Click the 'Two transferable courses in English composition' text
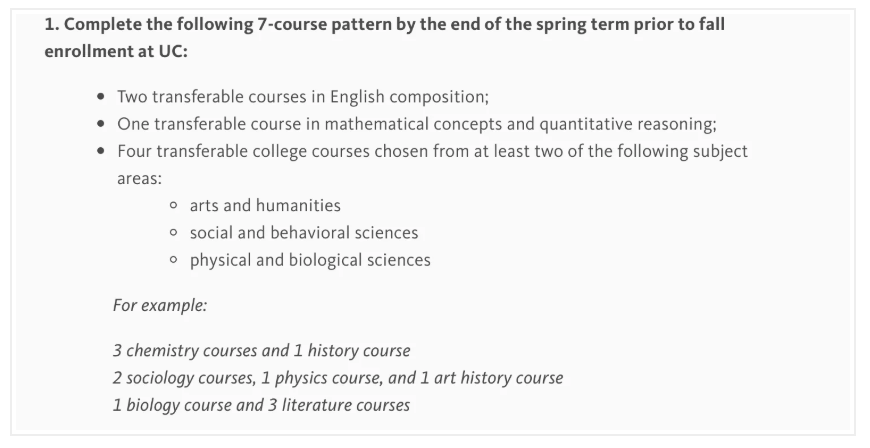The height and width of the screenshot is (448, 870). [302, 98]
